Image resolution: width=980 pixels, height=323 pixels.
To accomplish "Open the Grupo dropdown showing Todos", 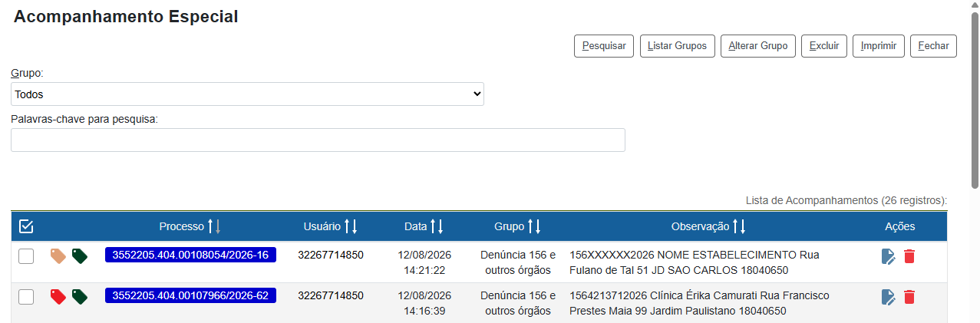I will point(247,94).
